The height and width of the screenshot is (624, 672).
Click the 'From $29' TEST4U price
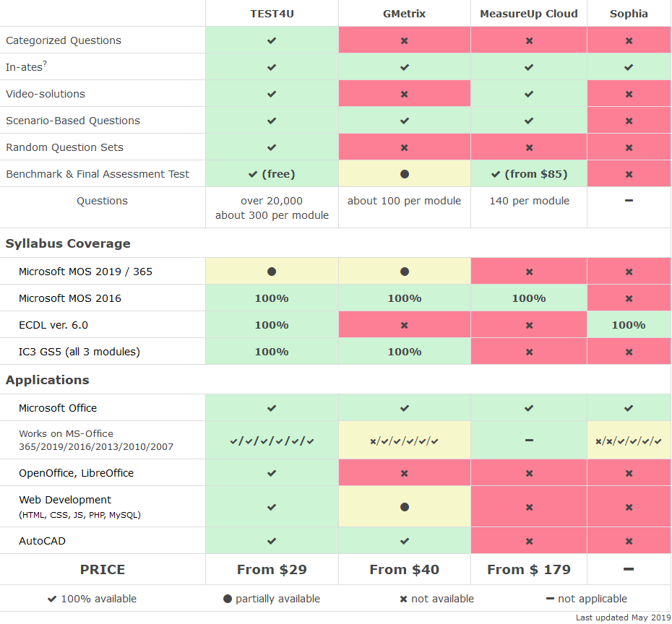tap(272, 570)
